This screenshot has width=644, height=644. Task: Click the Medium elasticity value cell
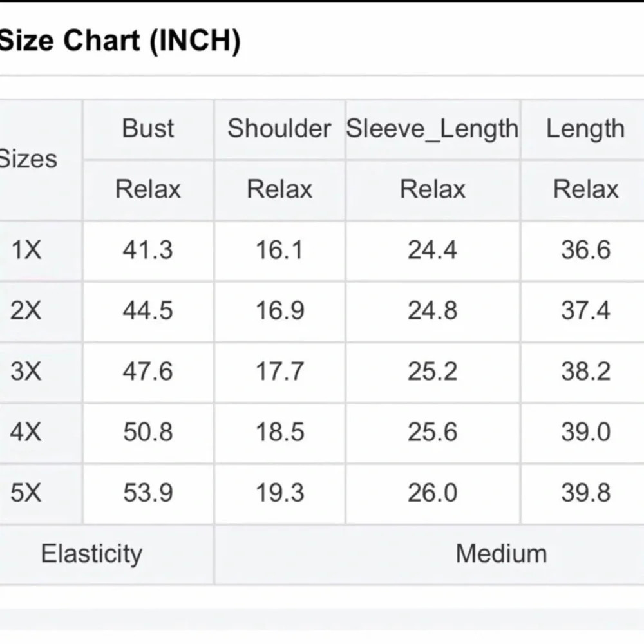tap(501, 554)
